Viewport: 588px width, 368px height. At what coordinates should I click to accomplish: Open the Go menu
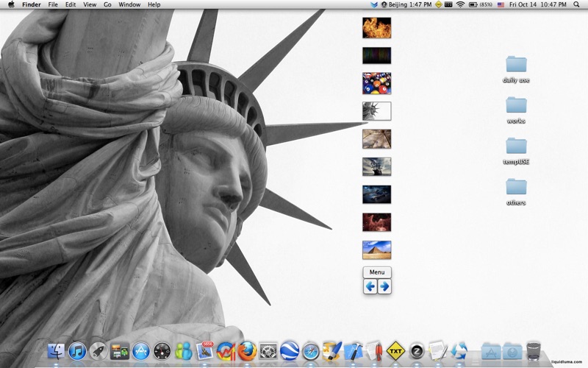(x=107, y=4)
